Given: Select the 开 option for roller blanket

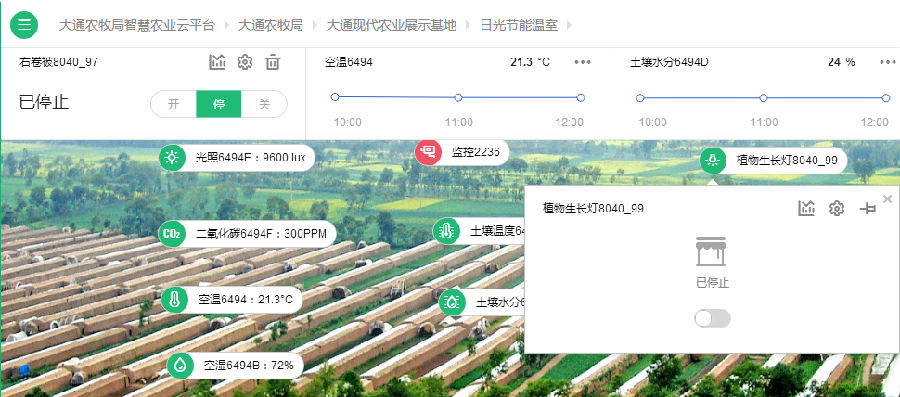Looking at the screenshot, I should click(173, 104).
